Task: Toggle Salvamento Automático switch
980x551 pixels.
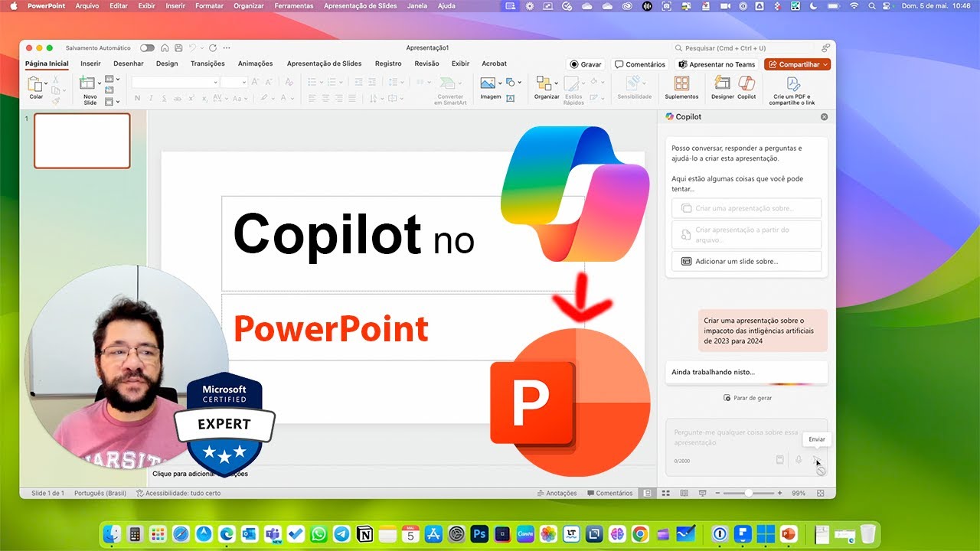Action: tap(146, 47)
